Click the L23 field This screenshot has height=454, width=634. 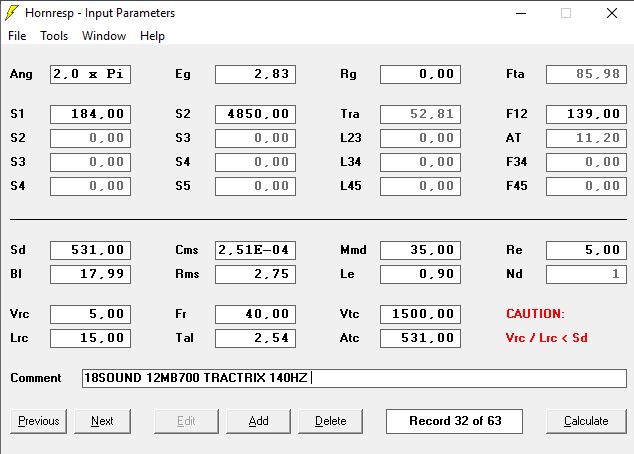point(420,138)
